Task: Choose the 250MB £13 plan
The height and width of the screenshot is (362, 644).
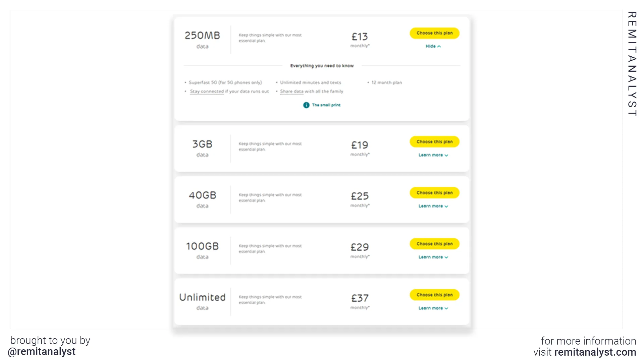Action: [x=434, y=33]
